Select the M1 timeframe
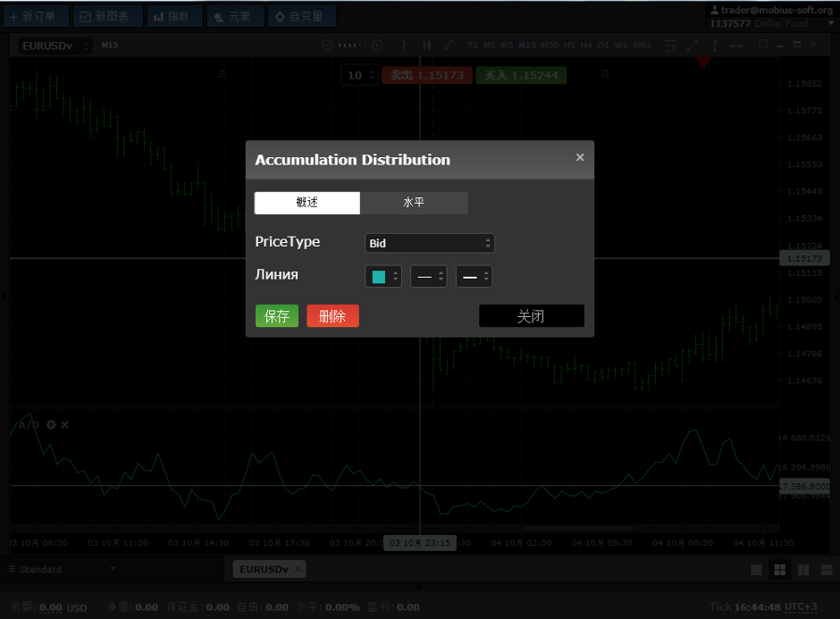The image size is (840, 619). click(x=489, y=45)
